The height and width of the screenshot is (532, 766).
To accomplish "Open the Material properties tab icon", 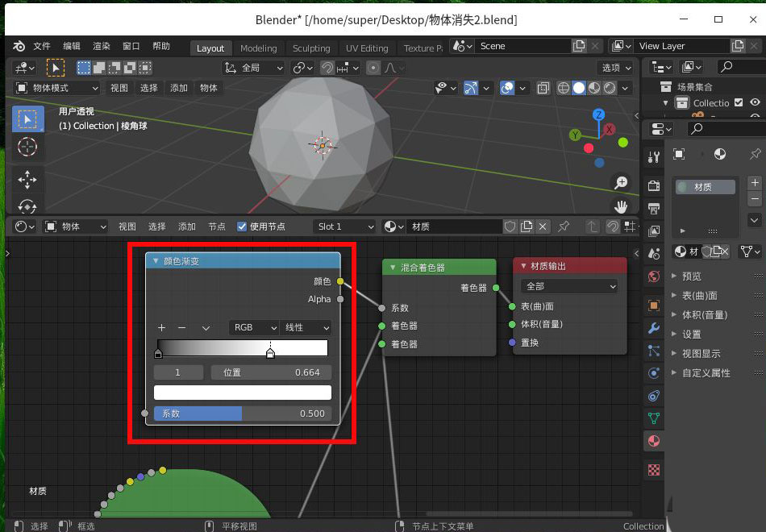I will 654,441.
